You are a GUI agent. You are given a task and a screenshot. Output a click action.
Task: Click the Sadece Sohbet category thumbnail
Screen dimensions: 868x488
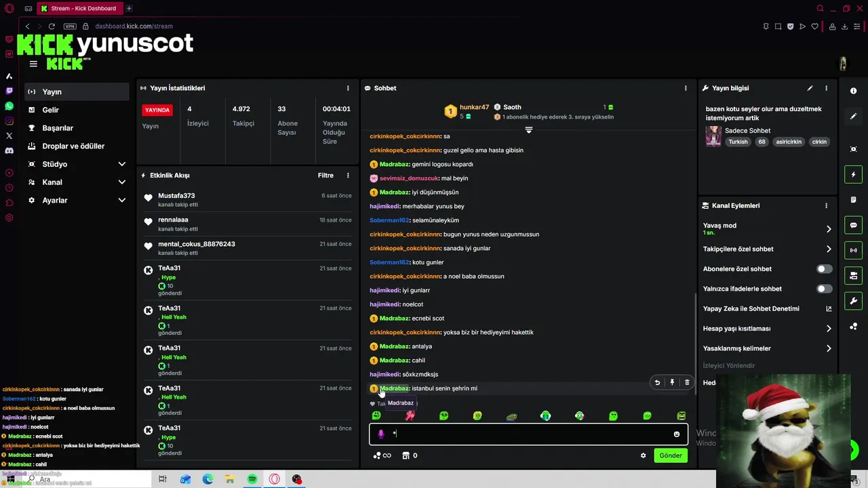tap(713, 136)
